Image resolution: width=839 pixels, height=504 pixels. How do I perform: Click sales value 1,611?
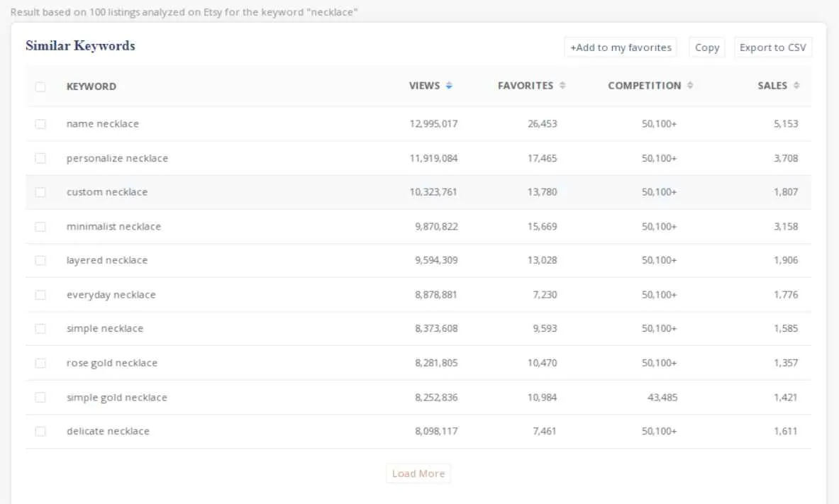[786, 431]
